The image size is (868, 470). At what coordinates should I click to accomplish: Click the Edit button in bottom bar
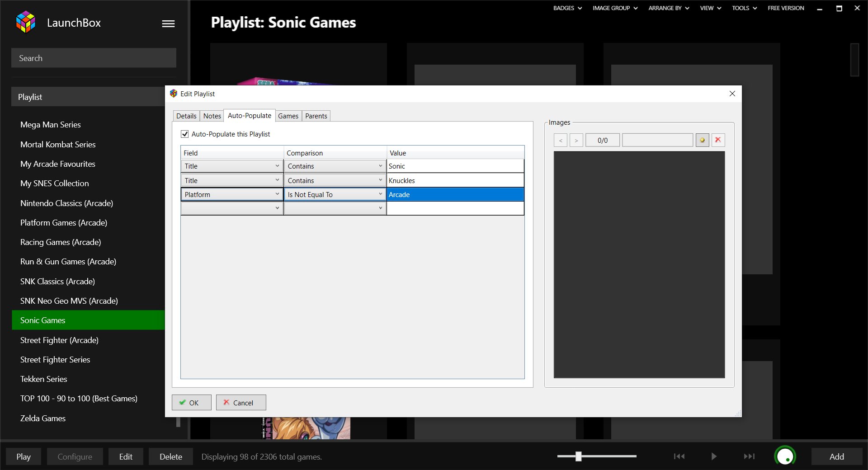tap(126, 456)
